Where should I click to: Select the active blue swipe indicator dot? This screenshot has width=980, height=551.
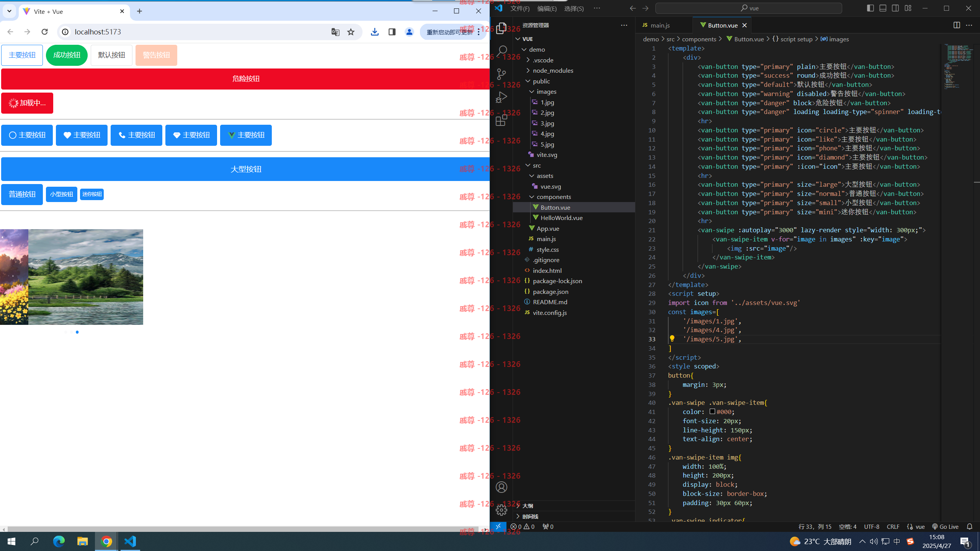(x=77, y=332)
